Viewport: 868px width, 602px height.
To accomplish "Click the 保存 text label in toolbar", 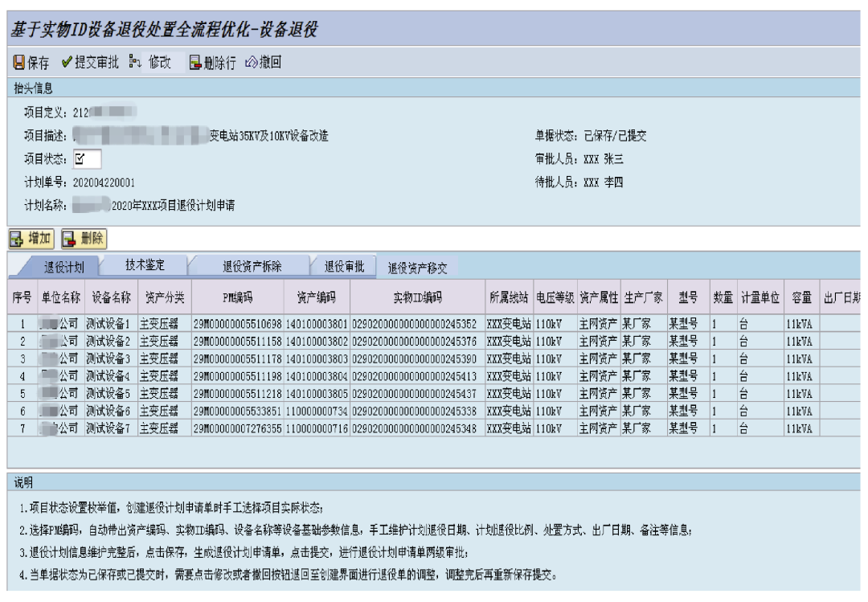I will [x=39, y=63].
